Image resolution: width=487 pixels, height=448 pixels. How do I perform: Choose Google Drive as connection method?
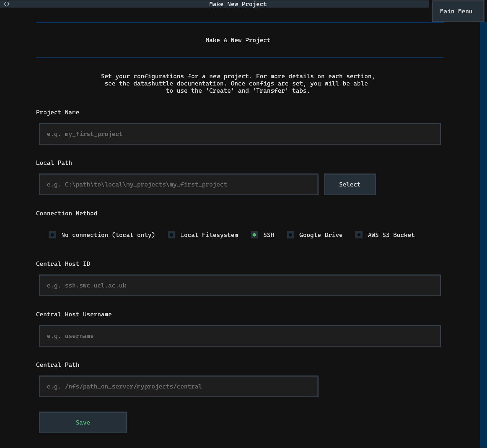(290, 235)
